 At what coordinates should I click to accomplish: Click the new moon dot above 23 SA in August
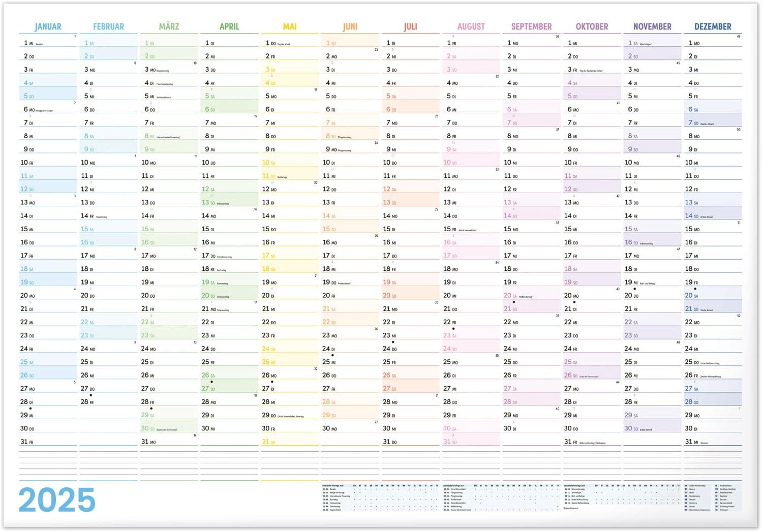point(453,329)
